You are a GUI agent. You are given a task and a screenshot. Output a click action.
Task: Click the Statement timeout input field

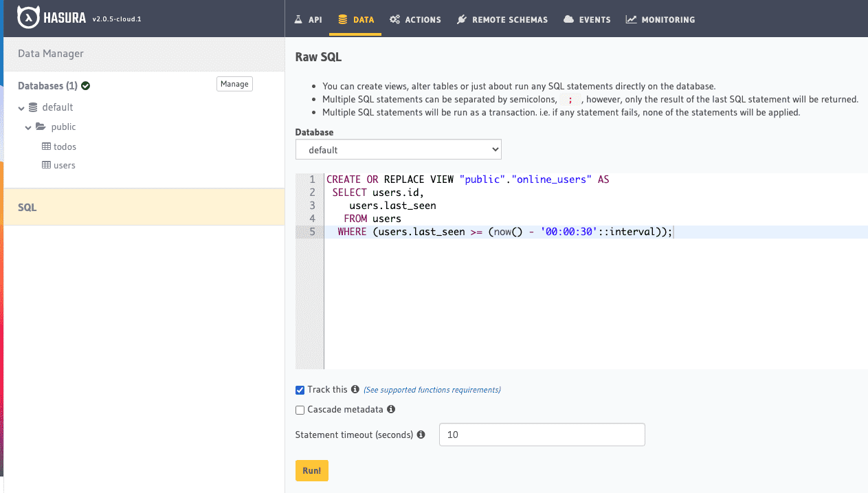[542, 435]
